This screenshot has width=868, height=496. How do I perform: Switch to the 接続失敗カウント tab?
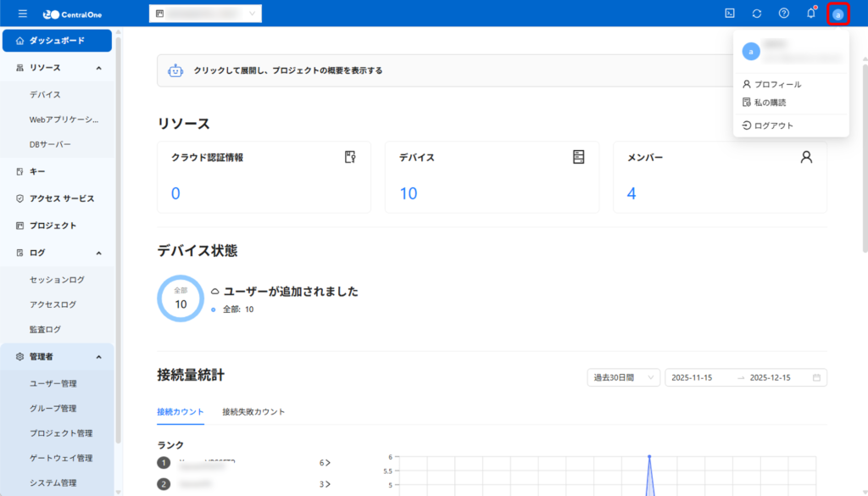[253, 412]
